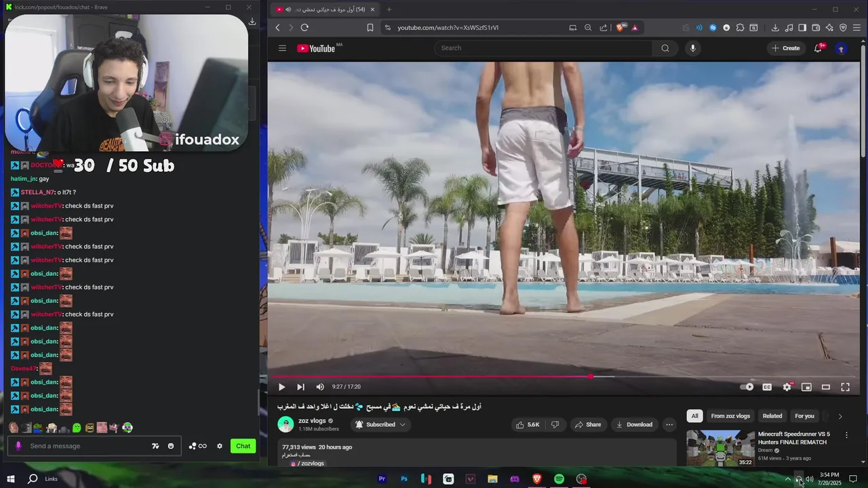Viewport: 868px width, 488px height.
Task: Open Brave main hamburger menu
Action: (x=857, y=28)
